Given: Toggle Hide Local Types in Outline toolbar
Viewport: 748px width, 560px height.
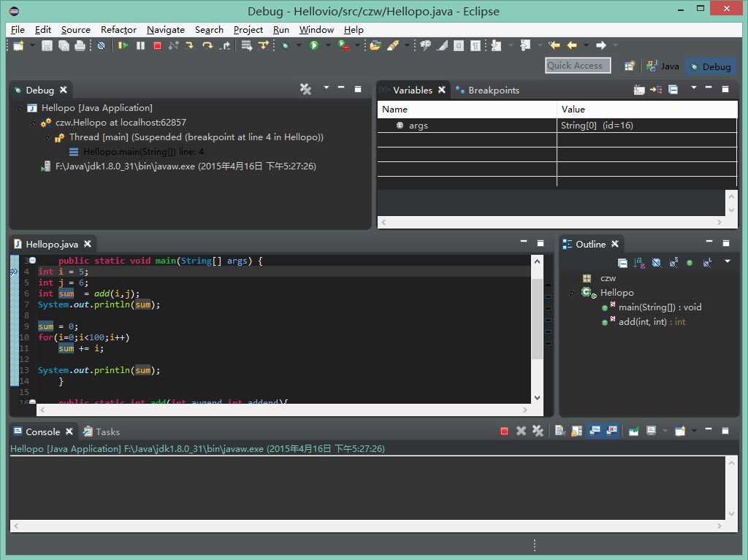Looking at the screenshot, I should (707, 262).
